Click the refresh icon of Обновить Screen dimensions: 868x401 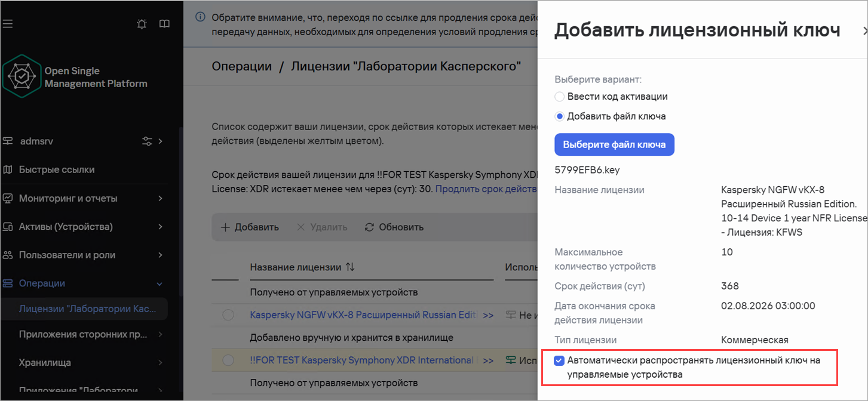[x=369, y=227]
